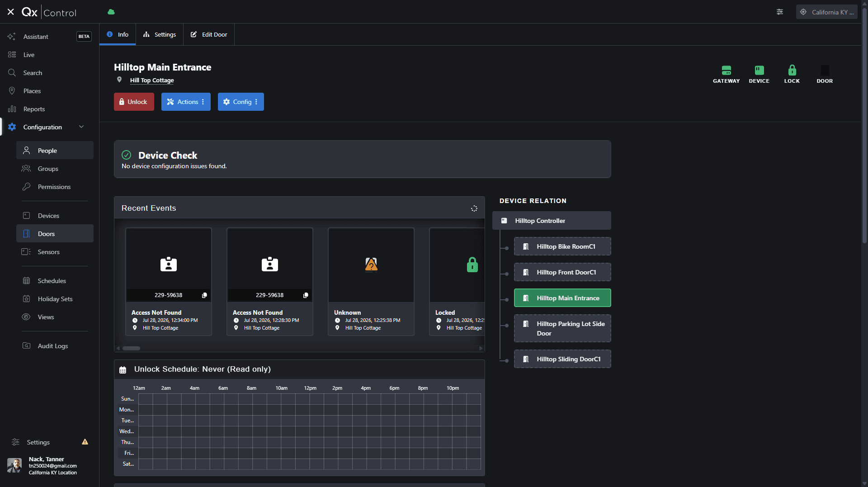Open Settings at the sidebar bottom
The width and height of the screenshot is (868, 487).
point(38,442)
